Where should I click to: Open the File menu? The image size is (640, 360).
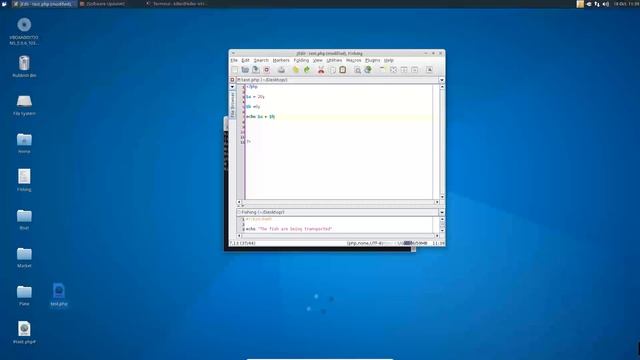point(234,60)
